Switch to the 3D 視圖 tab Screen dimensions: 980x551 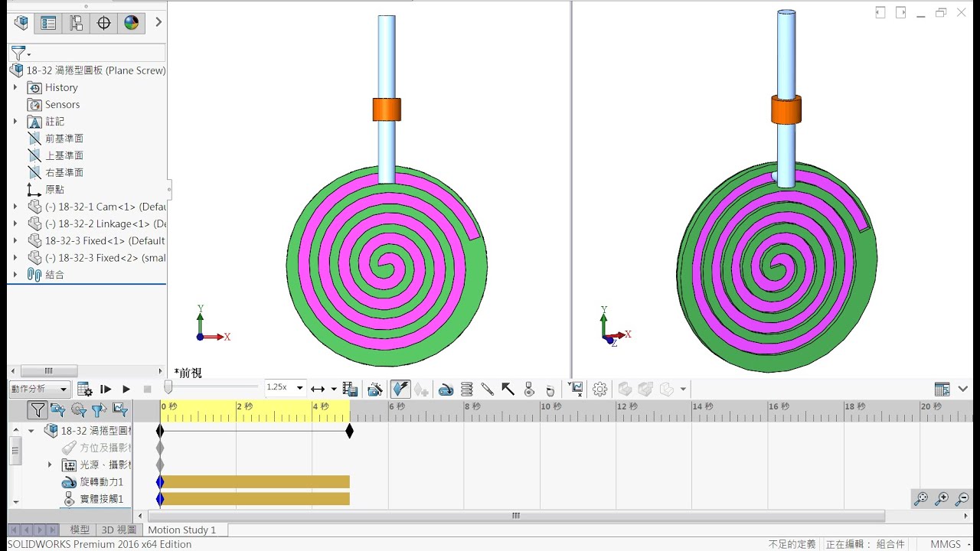119,530
